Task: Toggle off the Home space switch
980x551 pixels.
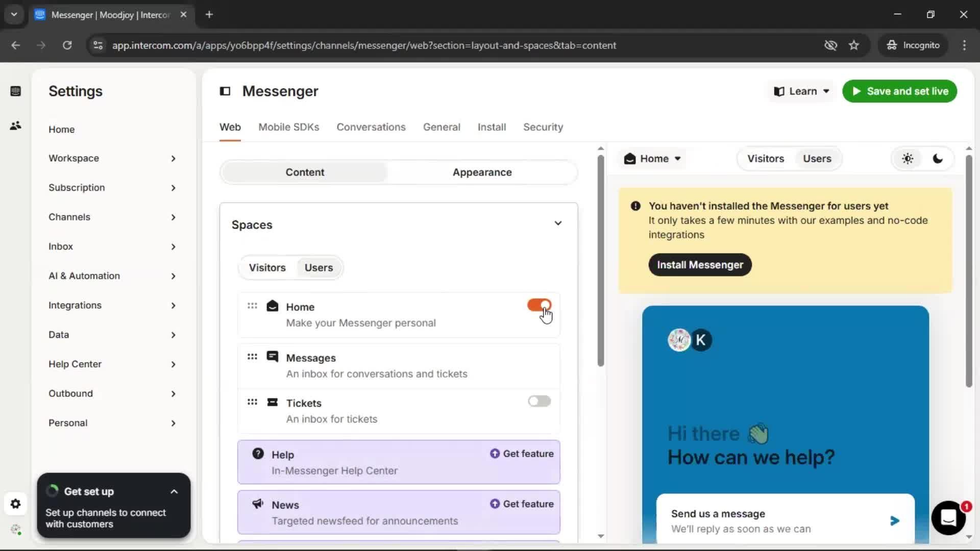Action: (540, 305)
